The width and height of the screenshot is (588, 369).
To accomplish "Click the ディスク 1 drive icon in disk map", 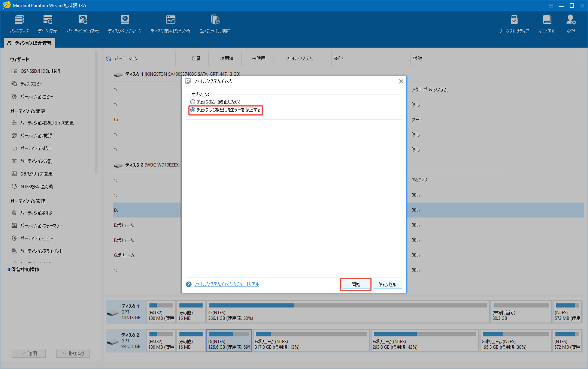I will 112,313.
